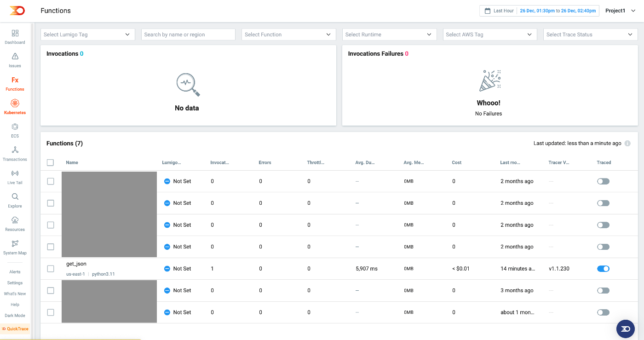Sort by the Throttl... column header
The width and height of the screenshot is (644, 340).
point(316,162)
